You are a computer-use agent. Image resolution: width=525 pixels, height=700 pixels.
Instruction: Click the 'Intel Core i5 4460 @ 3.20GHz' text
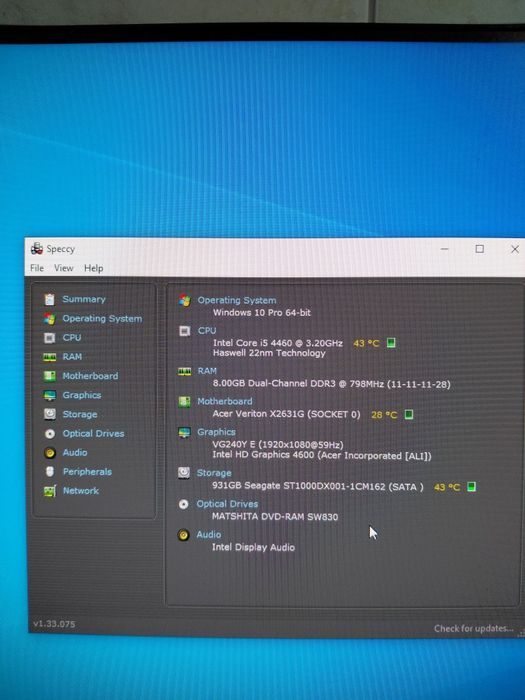278,343
